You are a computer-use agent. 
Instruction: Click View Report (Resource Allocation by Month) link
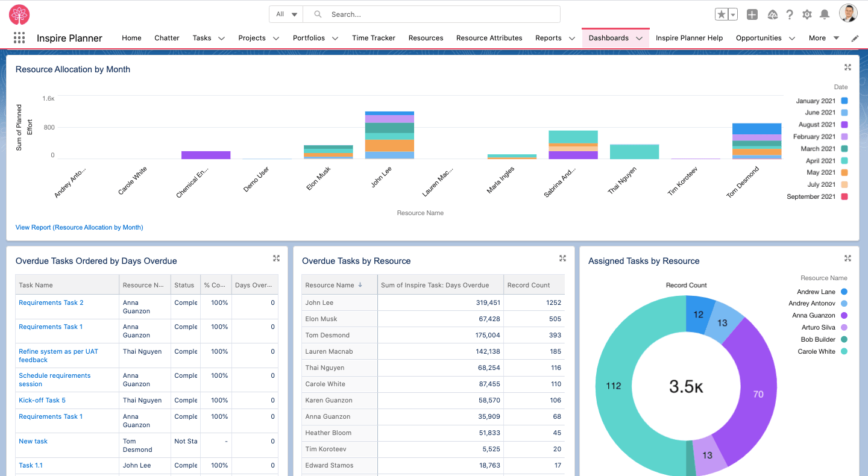pos(80,227)
